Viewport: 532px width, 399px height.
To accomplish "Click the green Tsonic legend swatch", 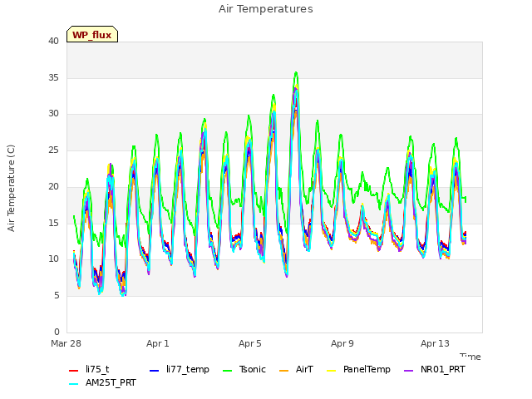I will (x=227, y=371).
